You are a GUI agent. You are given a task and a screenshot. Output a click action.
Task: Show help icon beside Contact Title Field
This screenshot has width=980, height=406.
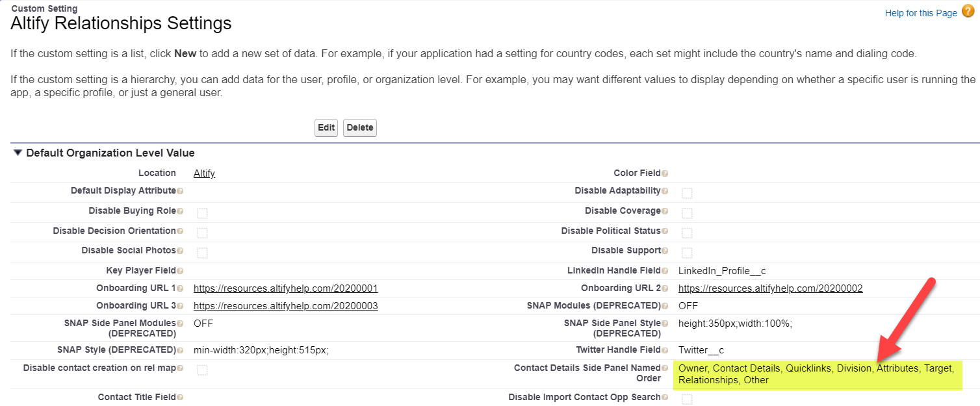pos(180,398)
